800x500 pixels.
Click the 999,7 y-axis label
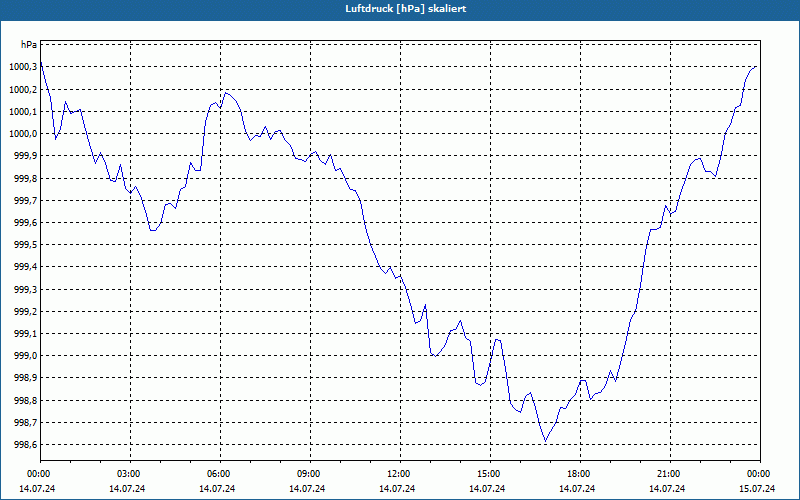(25, 201)
